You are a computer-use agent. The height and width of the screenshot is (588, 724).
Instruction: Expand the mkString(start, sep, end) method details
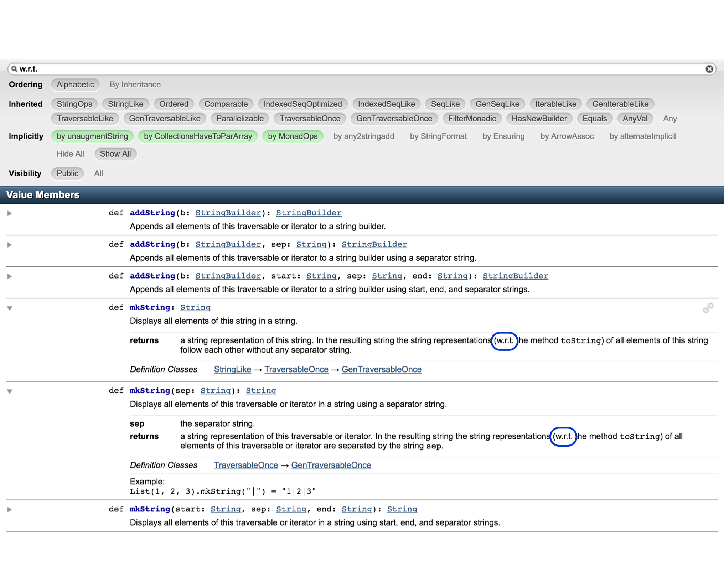click(x=10, y=509)
